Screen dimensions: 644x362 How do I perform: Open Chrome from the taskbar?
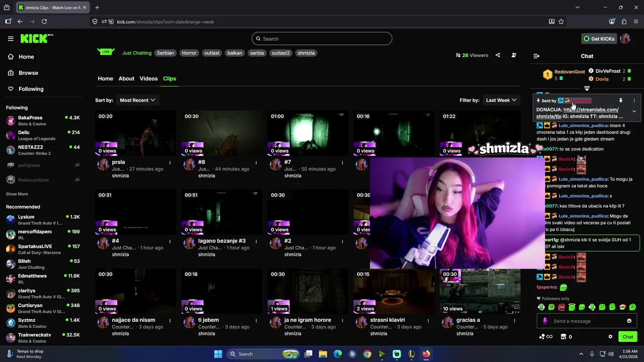[x=367, y=354]
